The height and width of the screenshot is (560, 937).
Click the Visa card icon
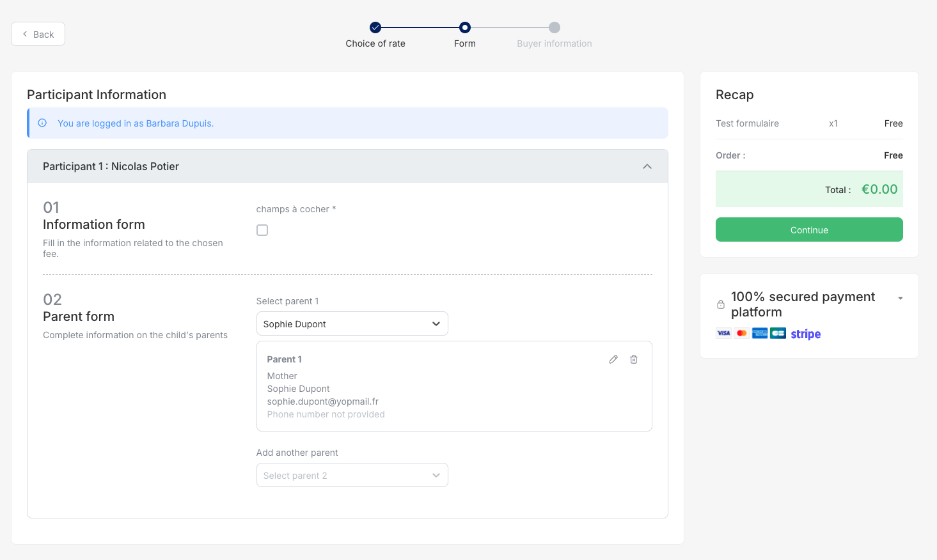click(x=723, y=333)
